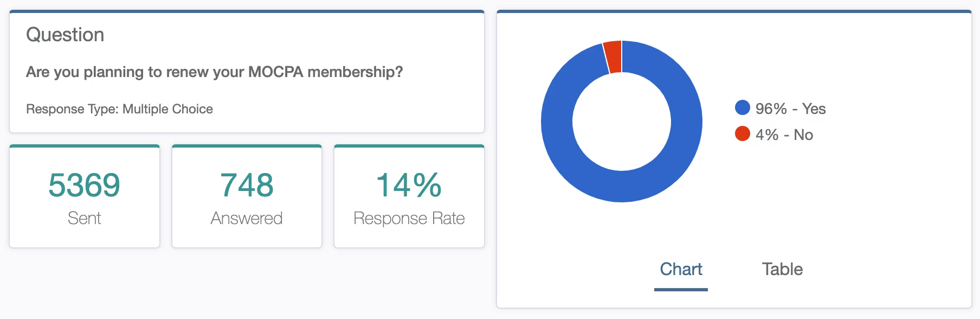Click the 5369 Sent card
The height and width of the screenshot is (319, 980).
(x=85, y=196)
